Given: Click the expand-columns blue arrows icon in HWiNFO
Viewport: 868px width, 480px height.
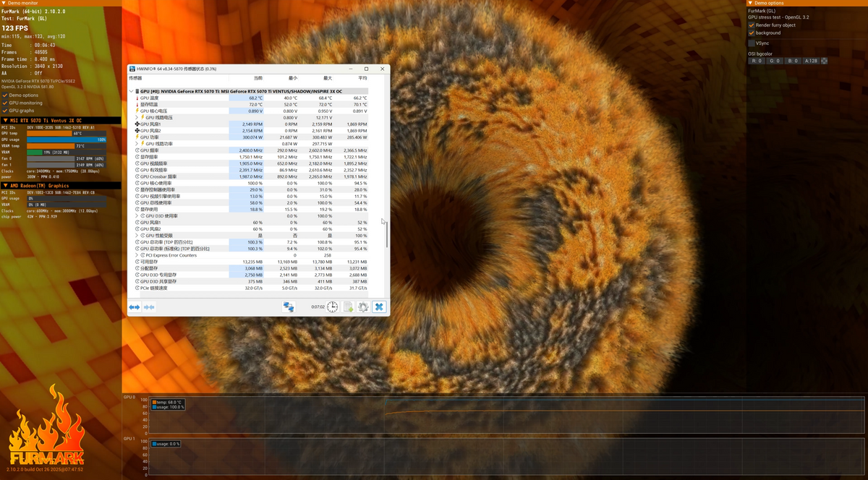Looking at the screenshot, I should [x=135, y=307].
